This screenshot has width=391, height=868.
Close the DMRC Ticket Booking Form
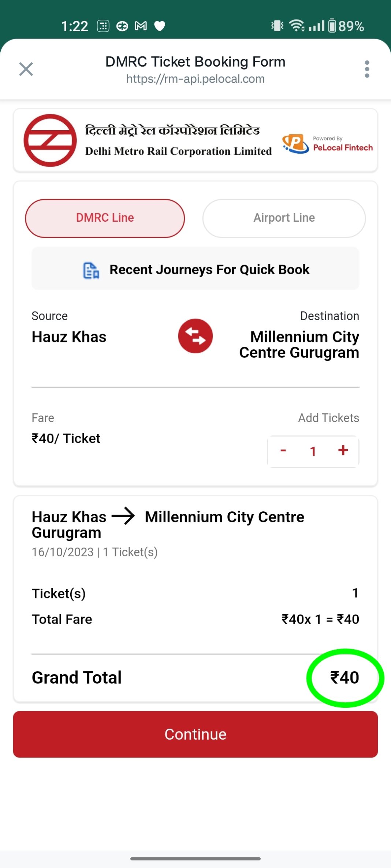(x=26, y=69)
